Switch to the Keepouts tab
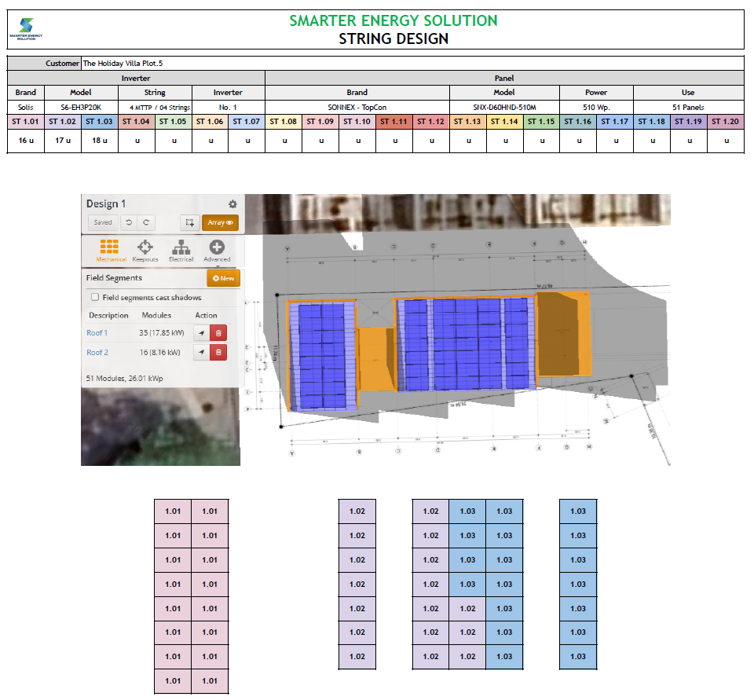The image size is (754, 700). tap(145, 251)
